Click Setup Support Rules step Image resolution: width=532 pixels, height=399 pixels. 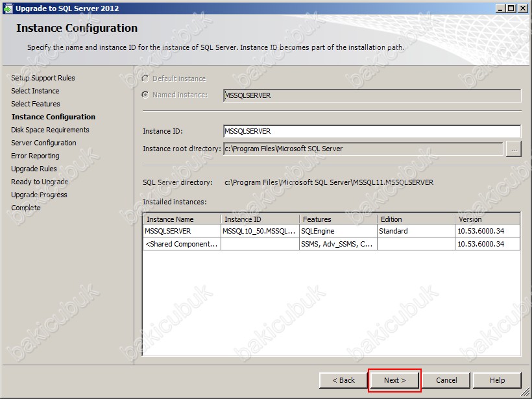(43, 78)
